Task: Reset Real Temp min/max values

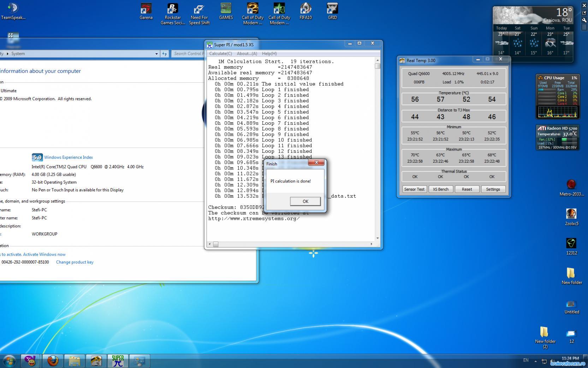Action: pos(467,189)
